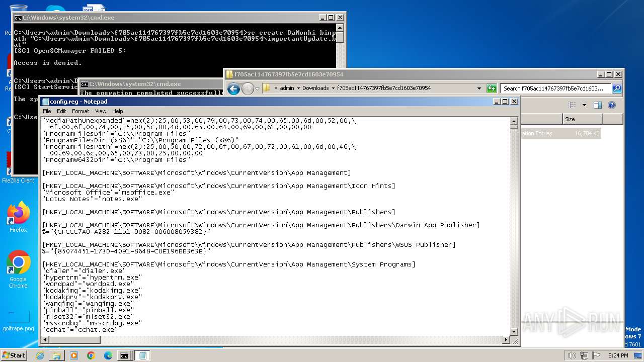This screenshot has width=644, height=362.
Task: Expand the arrow before admin in address bar
Action: [x=276, y=88]
